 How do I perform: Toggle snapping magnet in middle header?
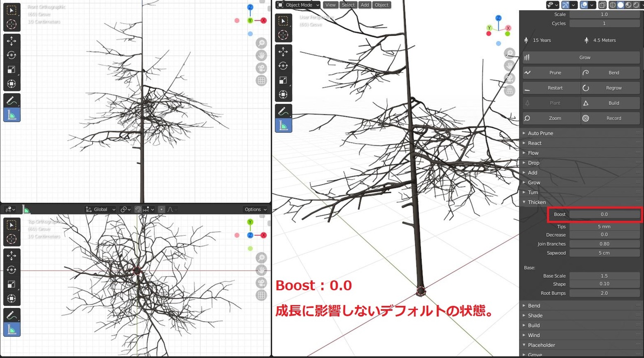click(x=138, y=209)
